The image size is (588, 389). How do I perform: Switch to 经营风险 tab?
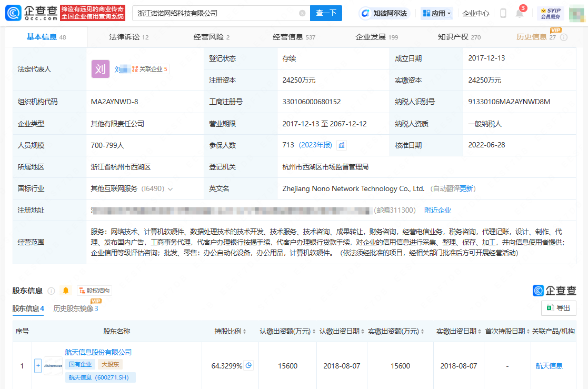[212, 37]
